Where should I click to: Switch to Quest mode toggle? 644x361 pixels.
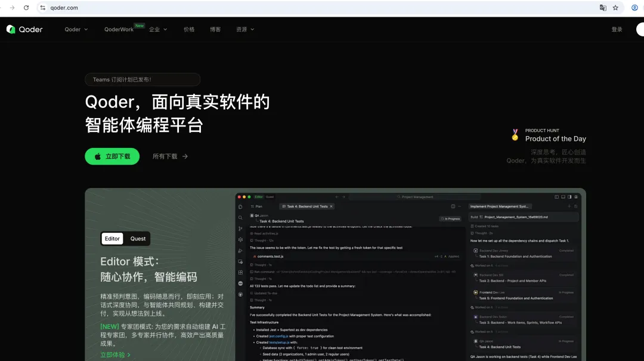138,239
